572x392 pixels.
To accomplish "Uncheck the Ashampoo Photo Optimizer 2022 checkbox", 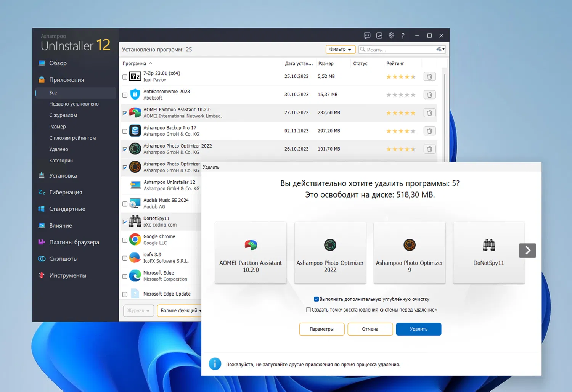I will click(125, 149).
